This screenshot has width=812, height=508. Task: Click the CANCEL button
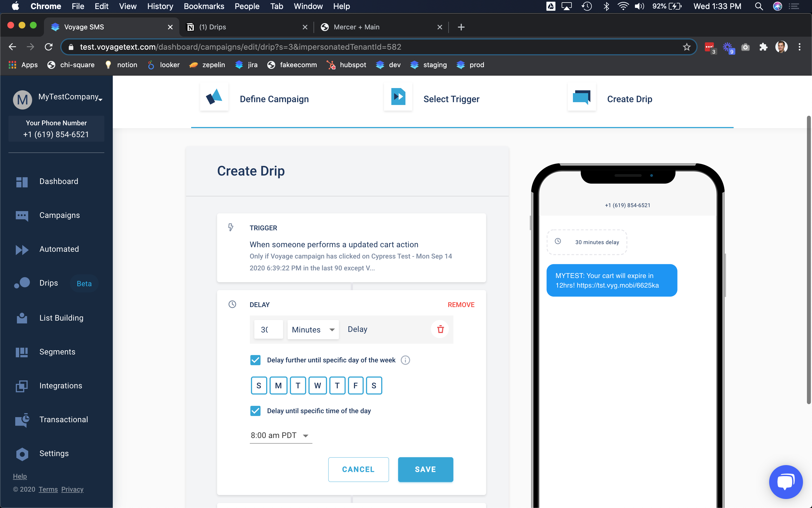[x=358, y=469]
